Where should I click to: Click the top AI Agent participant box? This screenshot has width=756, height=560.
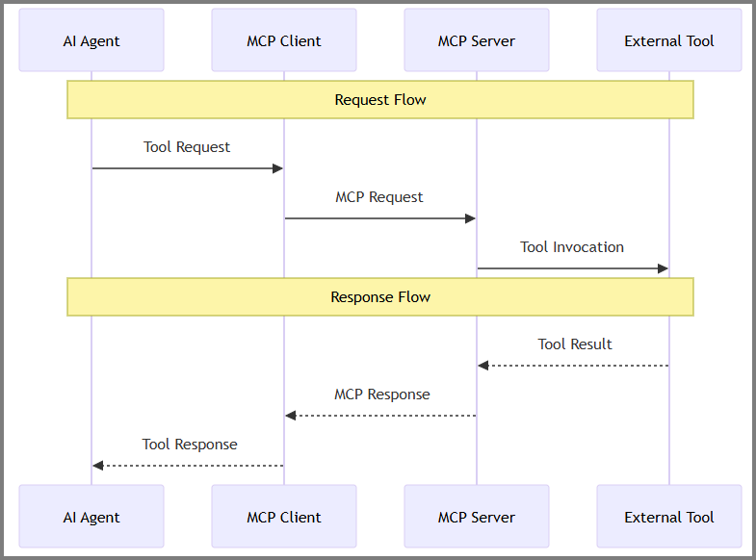[91, 40]
